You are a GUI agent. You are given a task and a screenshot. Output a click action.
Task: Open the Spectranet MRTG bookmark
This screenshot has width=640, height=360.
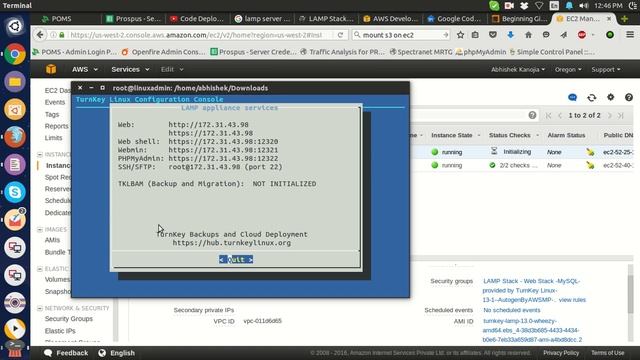[x=421, y=52]
